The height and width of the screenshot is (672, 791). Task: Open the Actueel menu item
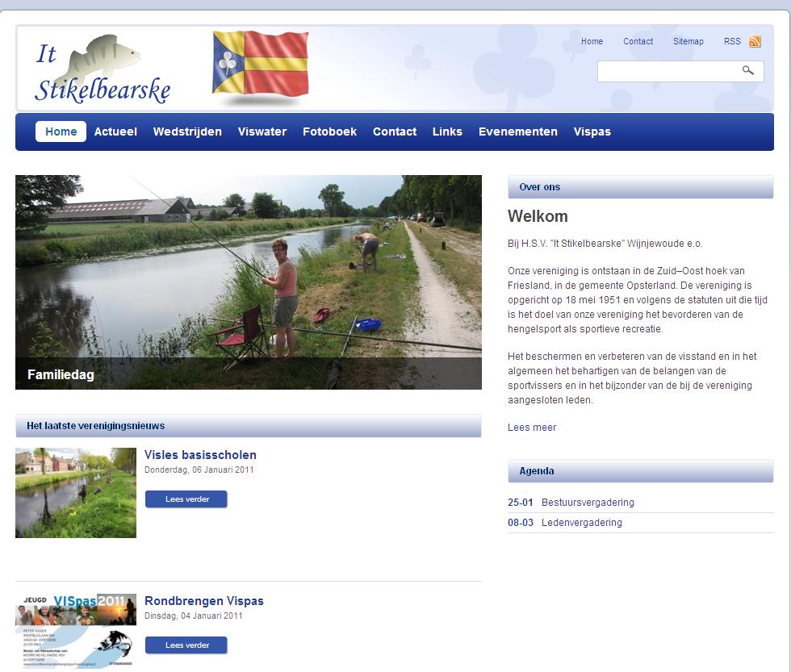115,131
